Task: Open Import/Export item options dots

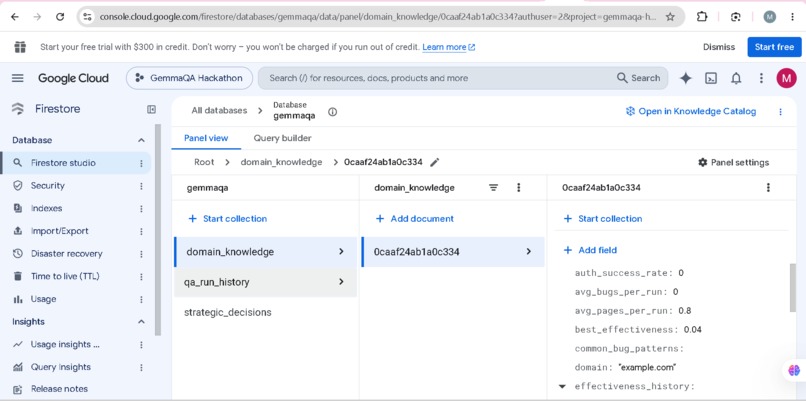Action: 141,231
